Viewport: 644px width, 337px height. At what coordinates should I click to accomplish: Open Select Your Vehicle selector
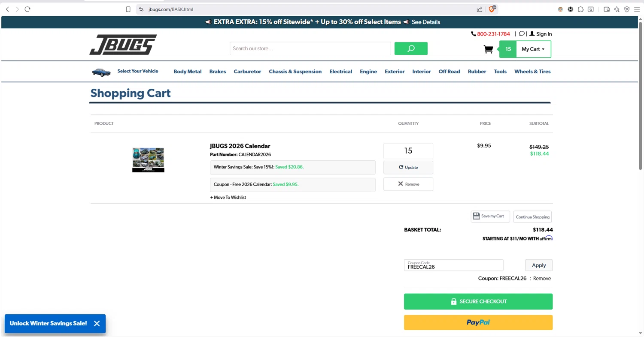pyautogui.click(x=138, y=71)
